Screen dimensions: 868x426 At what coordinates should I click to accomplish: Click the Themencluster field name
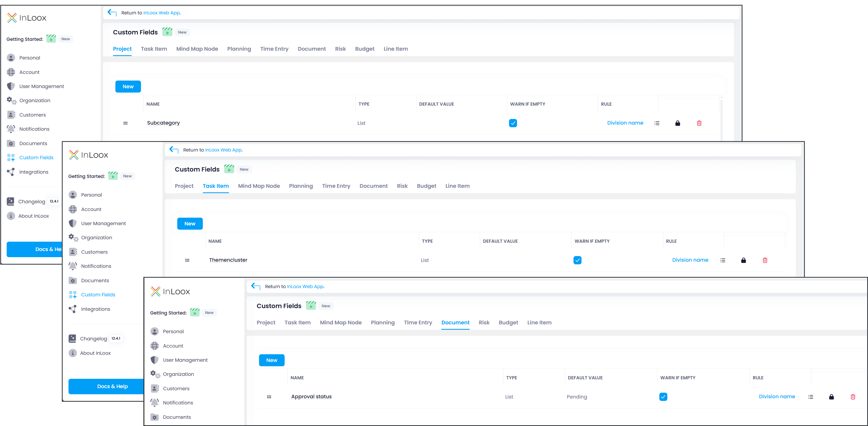[x=228, y=260]
